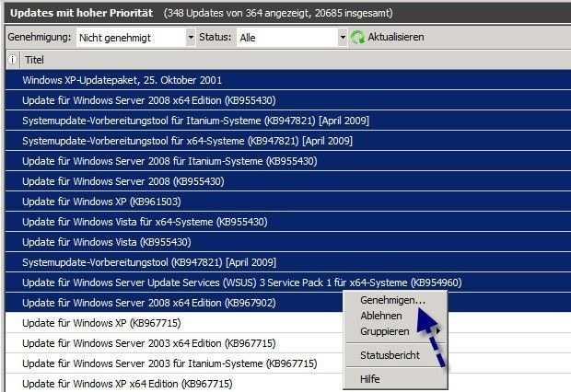Select 'Systemupdate-Vorbereitungstool für Itanium-Systeme (KB947821)' row
Screen dimensions: 571x392
tap(288, 121)
